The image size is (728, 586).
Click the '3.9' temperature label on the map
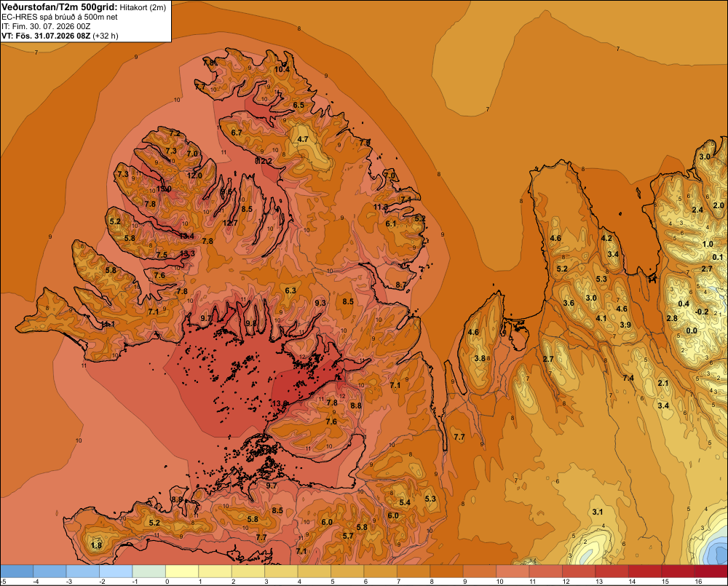[x=625, y=325]
